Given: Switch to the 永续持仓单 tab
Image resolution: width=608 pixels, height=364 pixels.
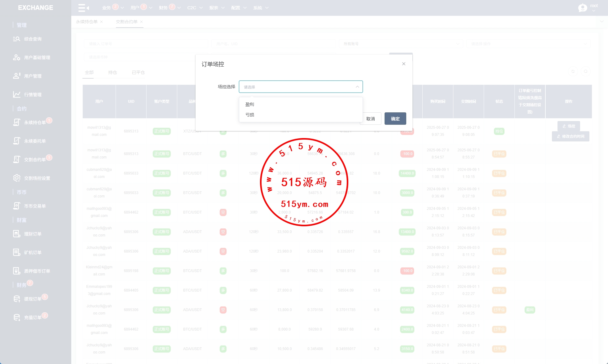Looking at the screenshot, I should tap(87, 22).
